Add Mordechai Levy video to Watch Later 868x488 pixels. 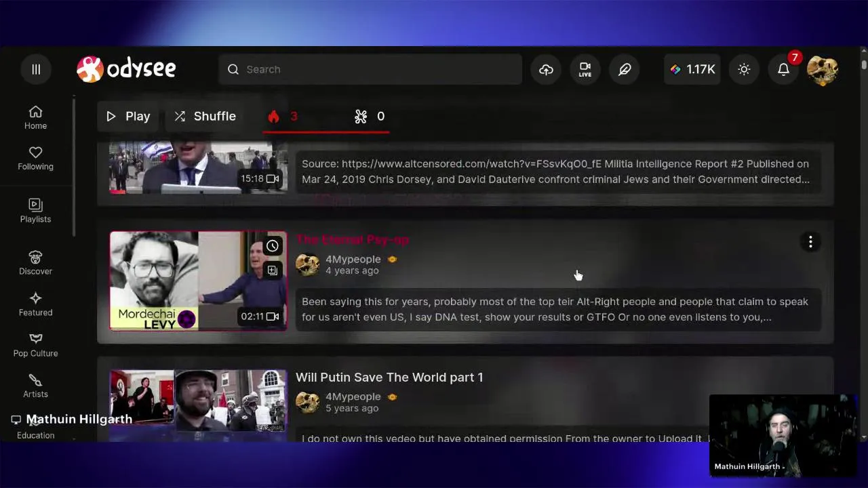pos(272,246)
